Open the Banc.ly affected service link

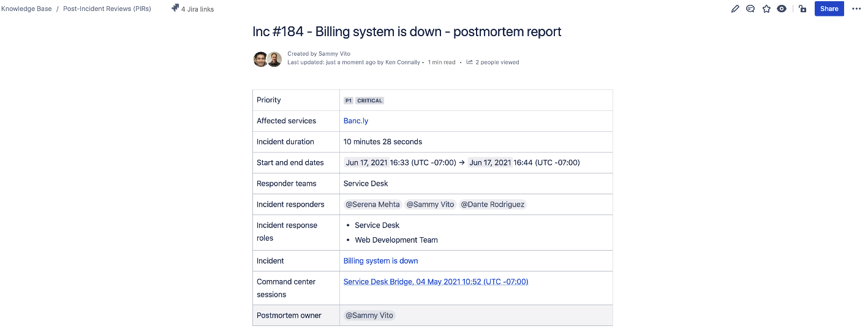pos(356,121)
